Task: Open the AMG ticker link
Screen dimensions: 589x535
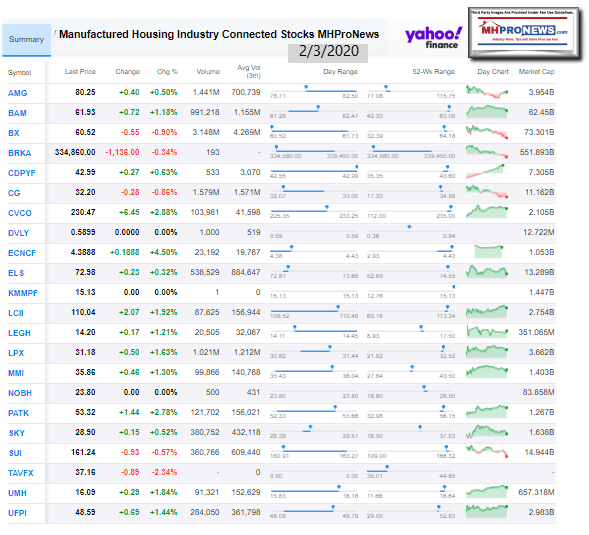Action: point(18,93)
